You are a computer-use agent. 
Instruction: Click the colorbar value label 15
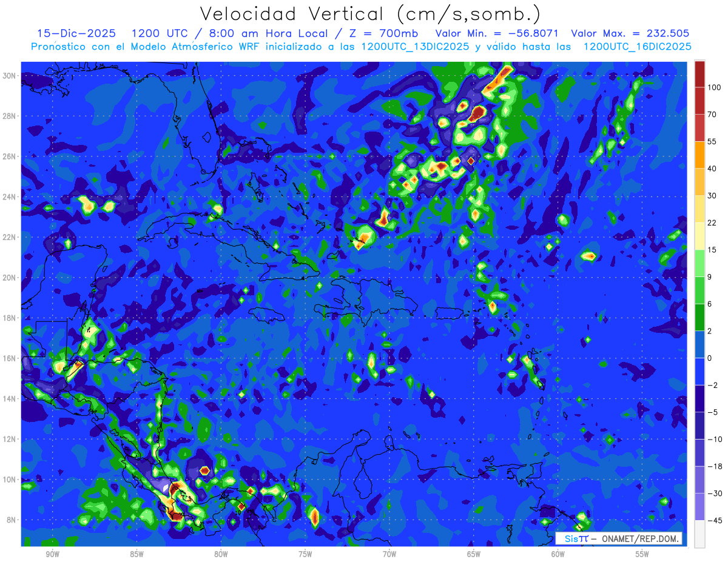coord(712,250)
